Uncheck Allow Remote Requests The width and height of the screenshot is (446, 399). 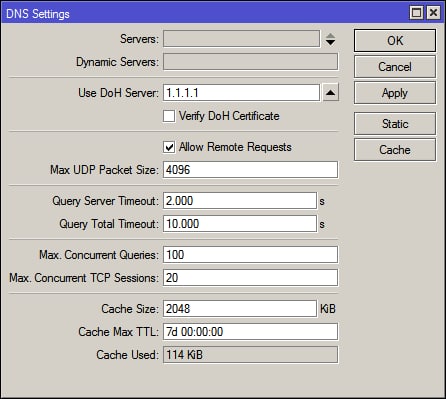(169, 147)
